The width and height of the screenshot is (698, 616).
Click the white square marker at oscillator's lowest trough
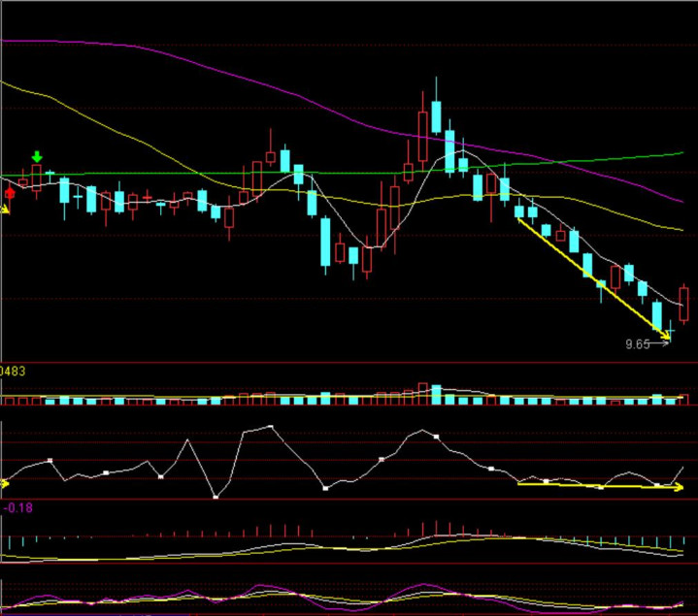(x=216, y=497)
